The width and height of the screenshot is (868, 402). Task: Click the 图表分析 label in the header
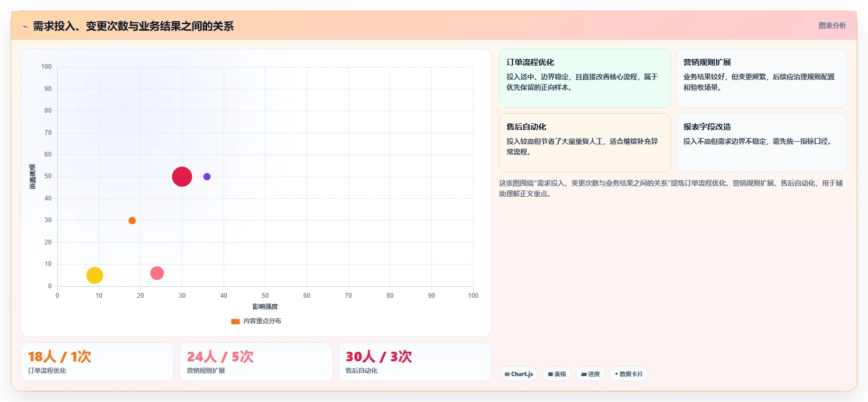(832, 25)
